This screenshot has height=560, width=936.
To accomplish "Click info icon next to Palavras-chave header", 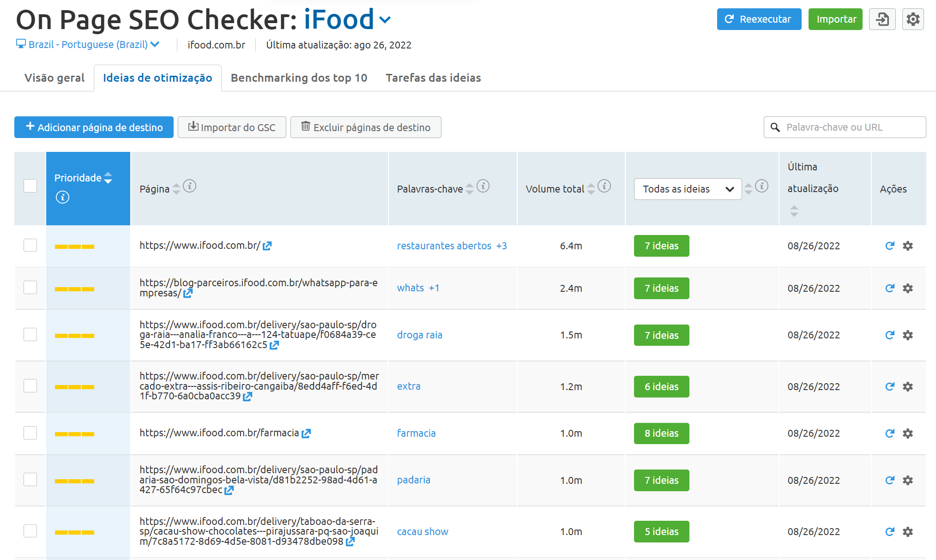I will pyautogui.click(x=483, y=186).
